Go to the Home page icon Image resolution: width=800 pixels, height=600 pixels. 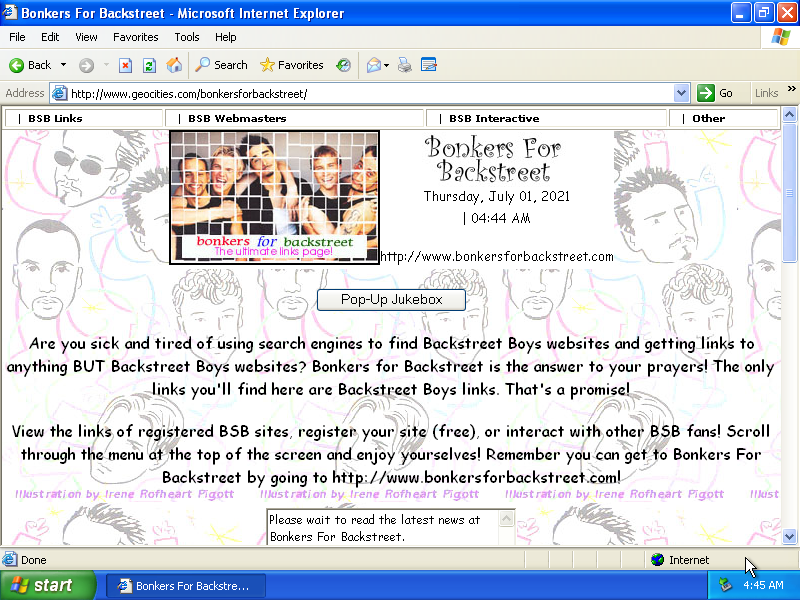174,65
